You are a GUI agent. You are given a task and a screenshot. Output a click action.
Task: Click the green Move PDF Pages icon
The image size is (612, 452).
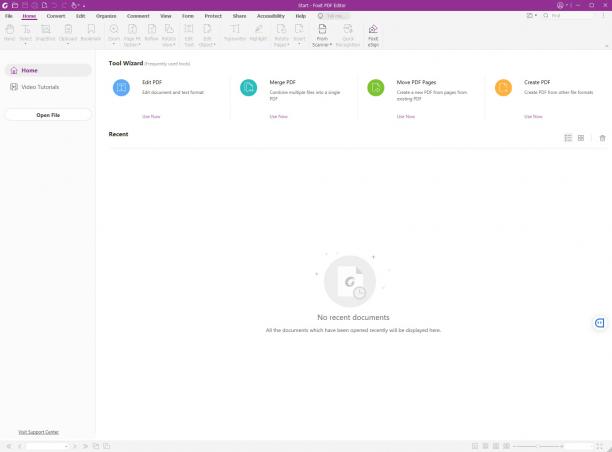coord(376,87)
